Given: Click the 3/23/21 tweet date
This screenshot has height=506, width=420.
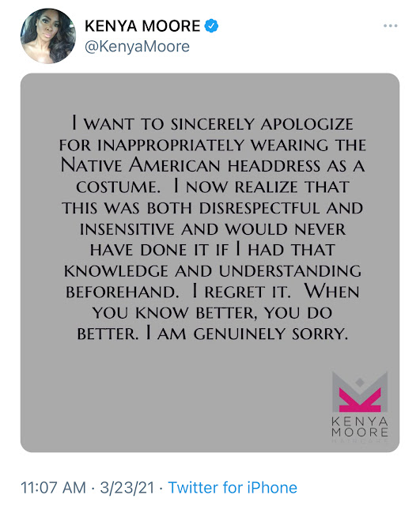Looking at the screenshot, I should (127, 487).
